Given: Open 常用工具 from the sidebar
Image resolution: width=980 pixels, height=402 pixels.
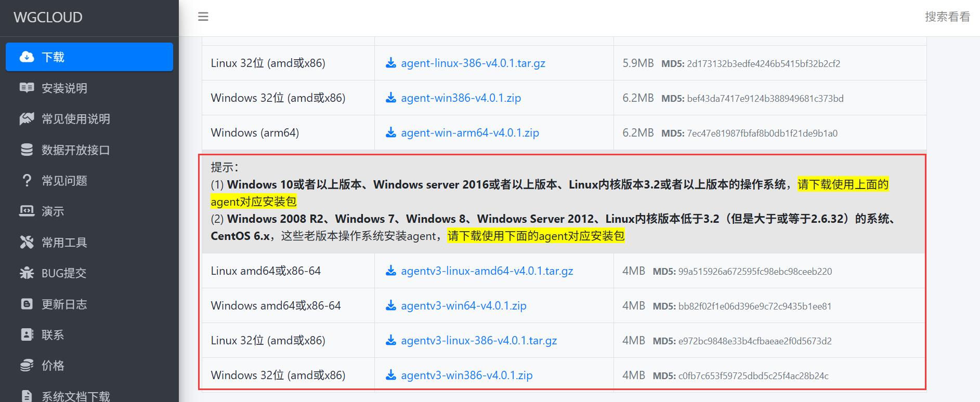Looking at the screenshot, I should point(89,242).
